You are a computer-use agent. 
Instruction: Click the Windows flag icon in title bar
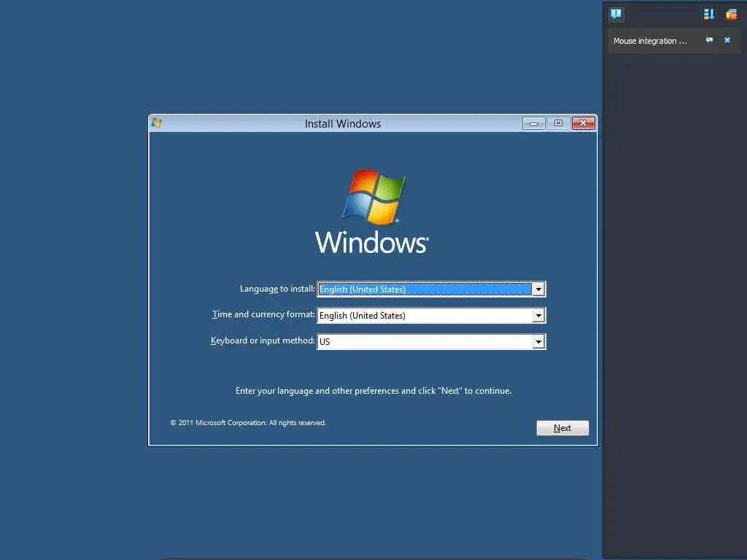(157, 123)
